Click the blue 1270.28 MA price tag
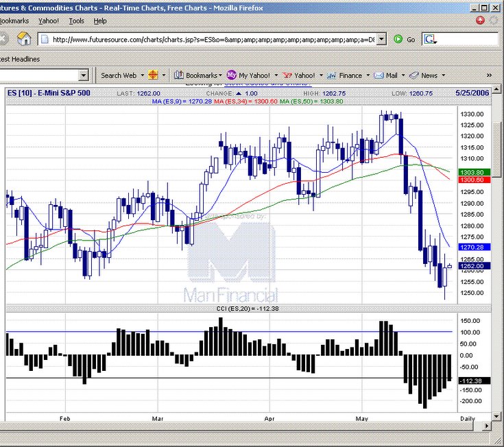Screen dimensions: 504x447 click(475, 247)
